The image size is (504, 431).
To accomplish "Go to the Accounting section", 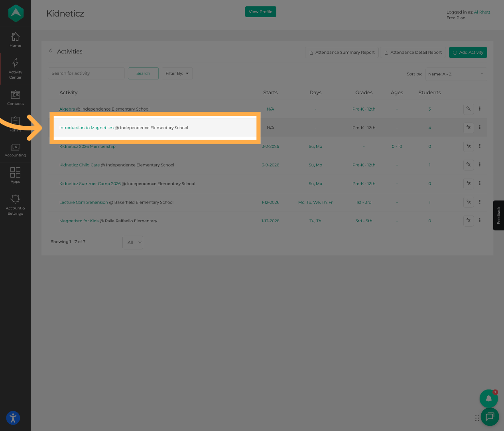I will [15, 150].
